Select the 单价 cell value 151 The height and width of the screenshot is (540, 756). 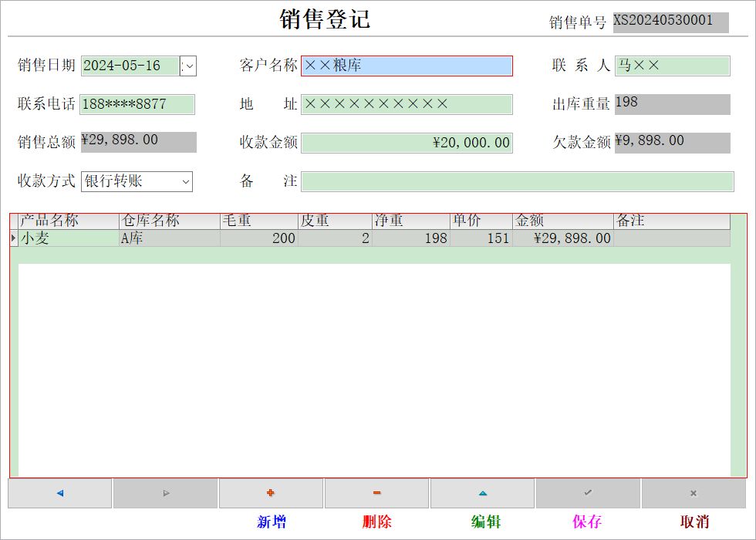[481, 238]
